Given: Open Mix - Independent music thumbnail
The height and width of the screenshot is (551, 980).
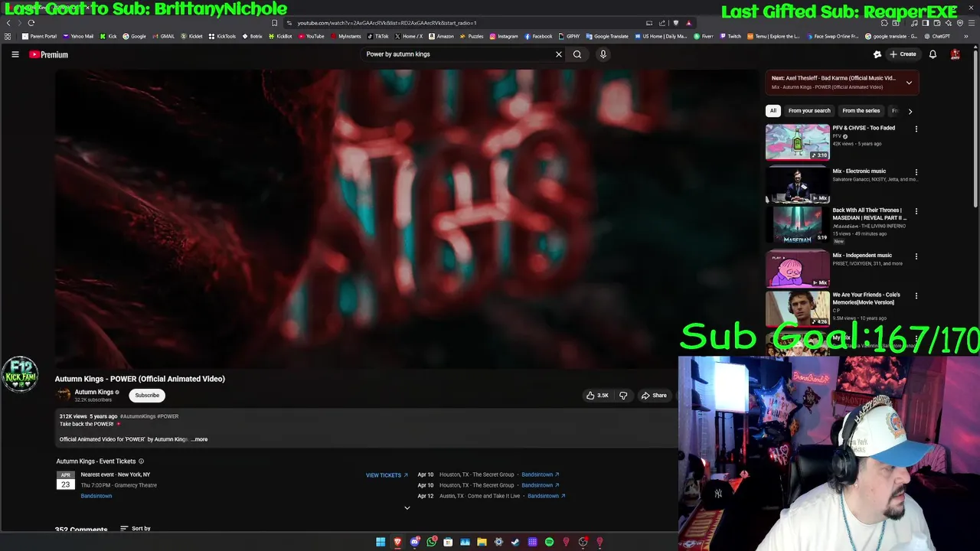Looking at the screenshot, I should [x=797, y=269].
